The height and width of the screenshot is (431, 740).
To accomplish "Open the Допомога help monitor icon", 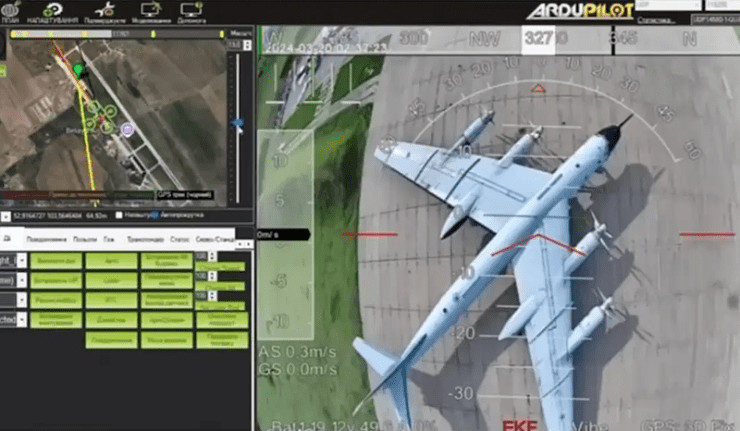I will (192, 12).
